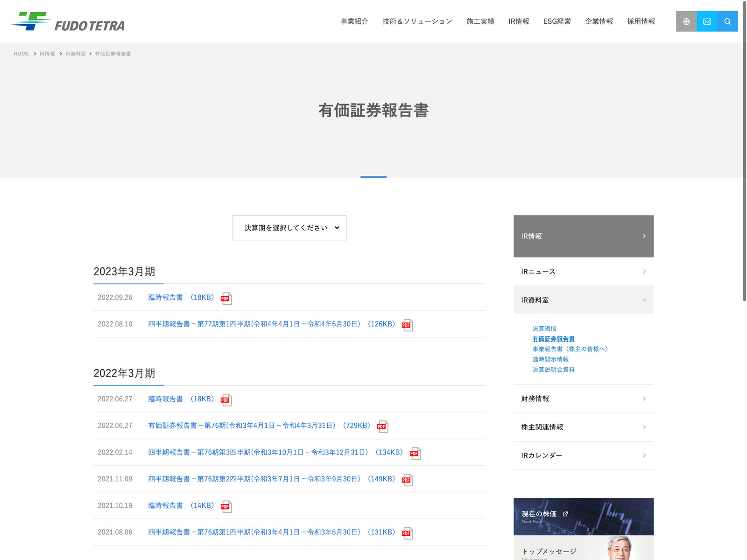The height and width of the screenshot is (560, 747).
Task: Click the 決算短信 sidebar link
Action: [544, 329]
